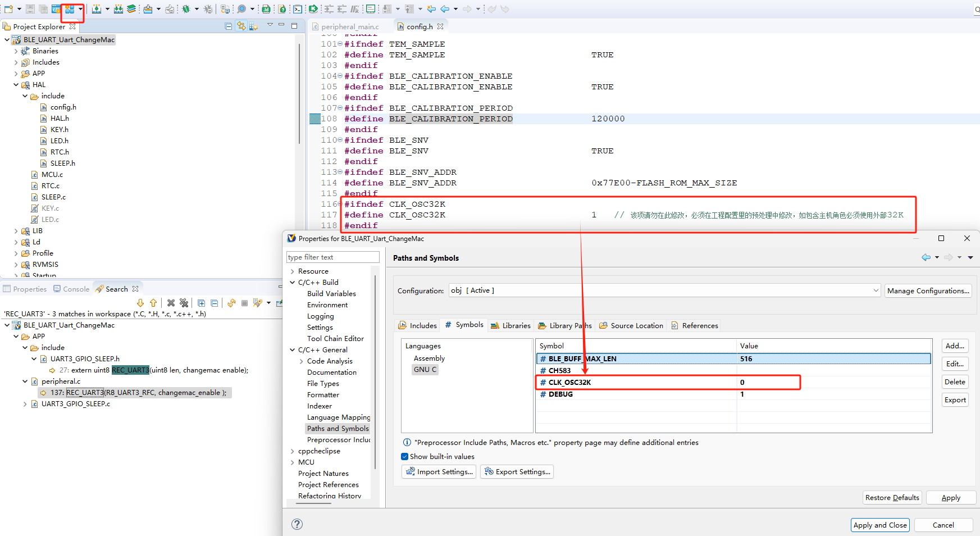Select Assembly in Languages list
The height and width of the screenshot is (536, 980).
pos(429,358)
